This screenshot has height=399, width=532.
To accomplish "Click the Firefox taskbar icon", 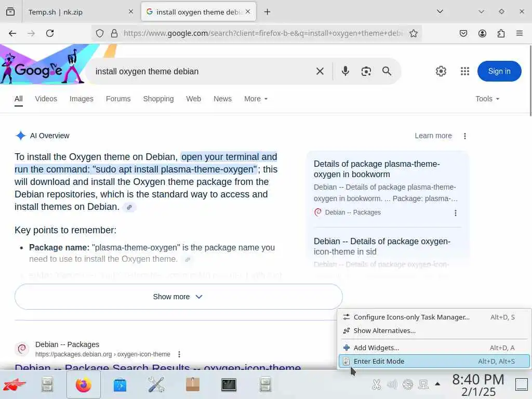I will [x=84, y=385].
